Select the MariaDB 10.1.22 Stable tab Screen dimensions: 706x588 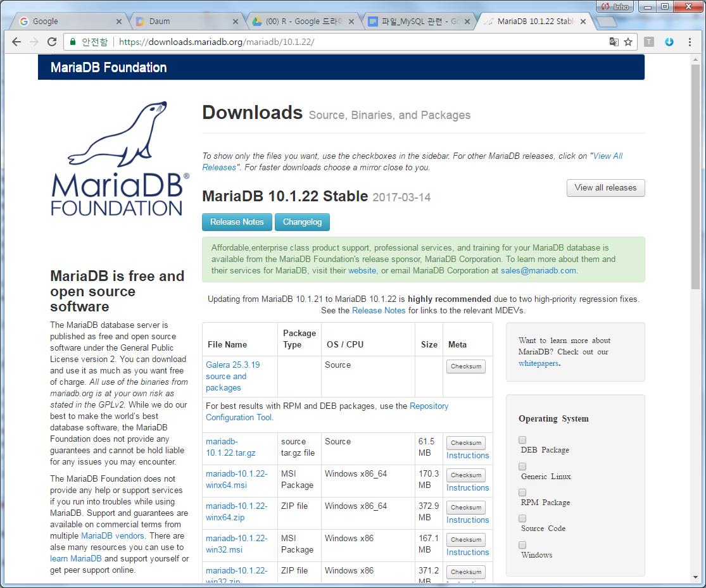click(x=534, y=21)
